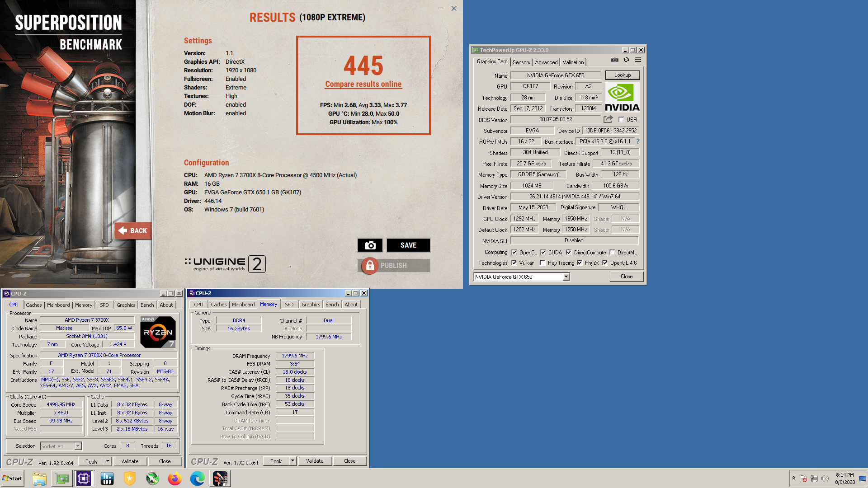The height and width of the screenshot is (488, 868).
Task: Toggle the DirectML checkbox
Action: tap(612, 253)
